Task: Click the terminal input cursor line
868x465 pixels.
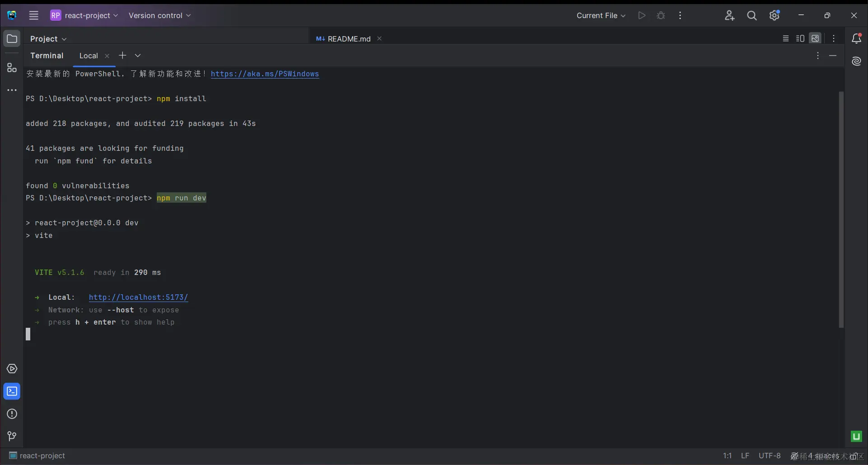Action: [28, 334]
